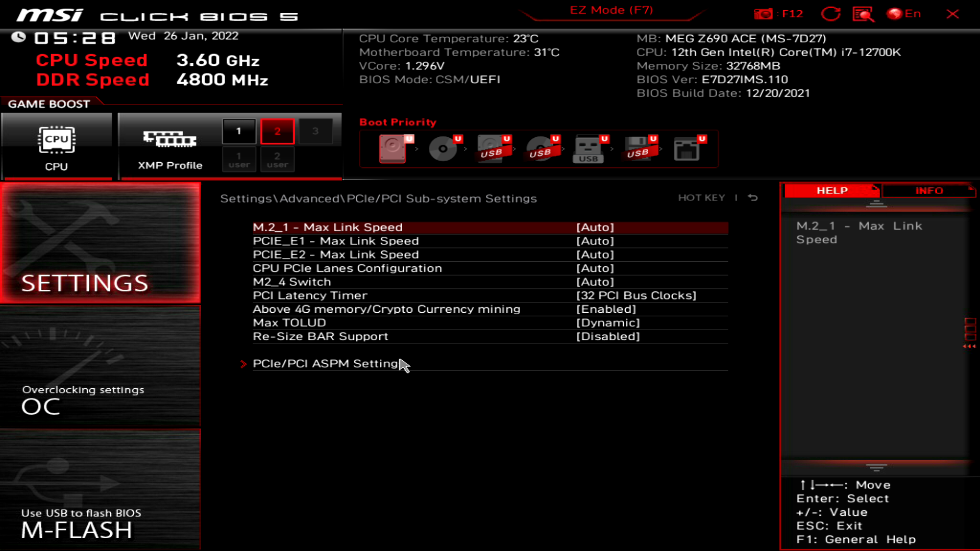Open the M.2_1 Max Link Speed selector
This screenshot has height=551, width=980.
[x=595, y=227]
